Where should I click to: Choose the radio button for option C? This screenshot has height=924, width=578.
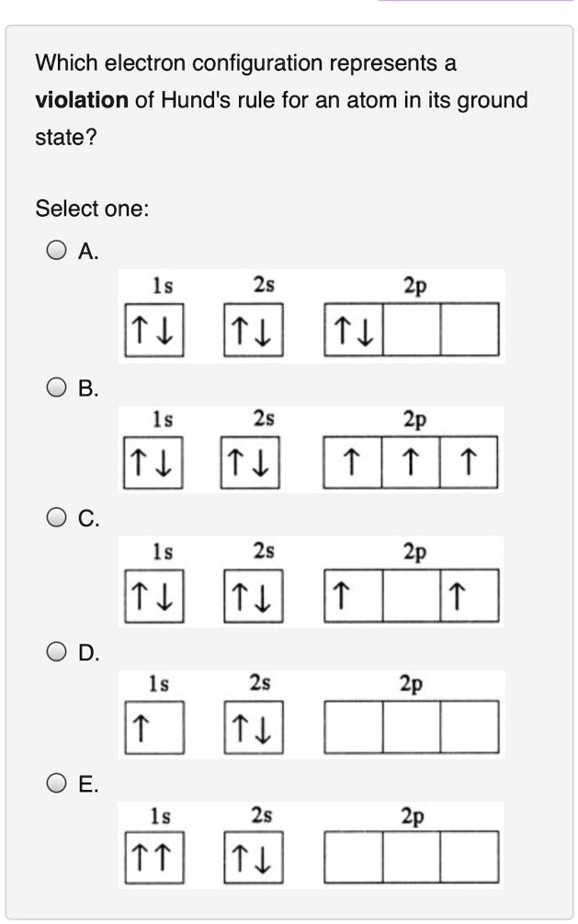(57, 519)
